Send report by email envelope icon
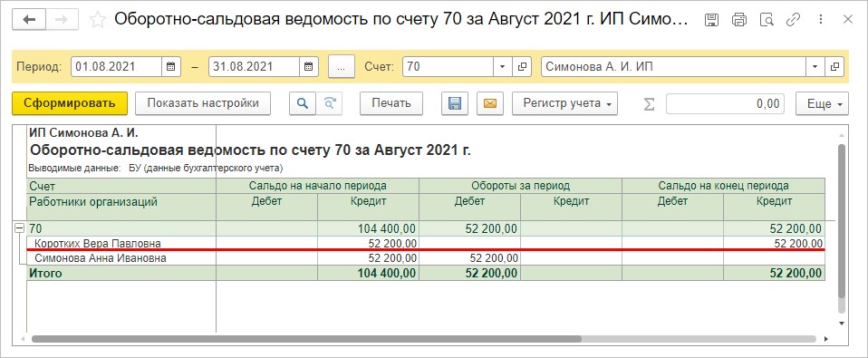Viewport: 868px width, 358px height. click(x=490, y=103)
